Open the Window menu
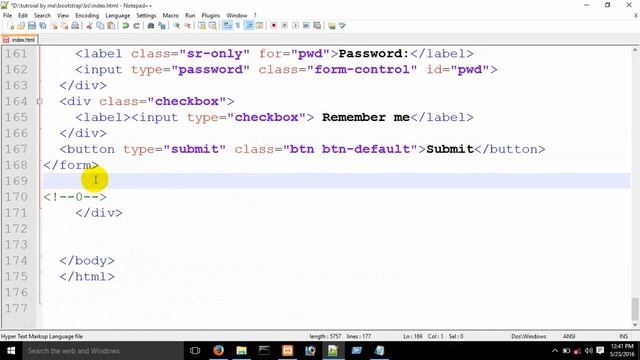 (x=237, y=16)
